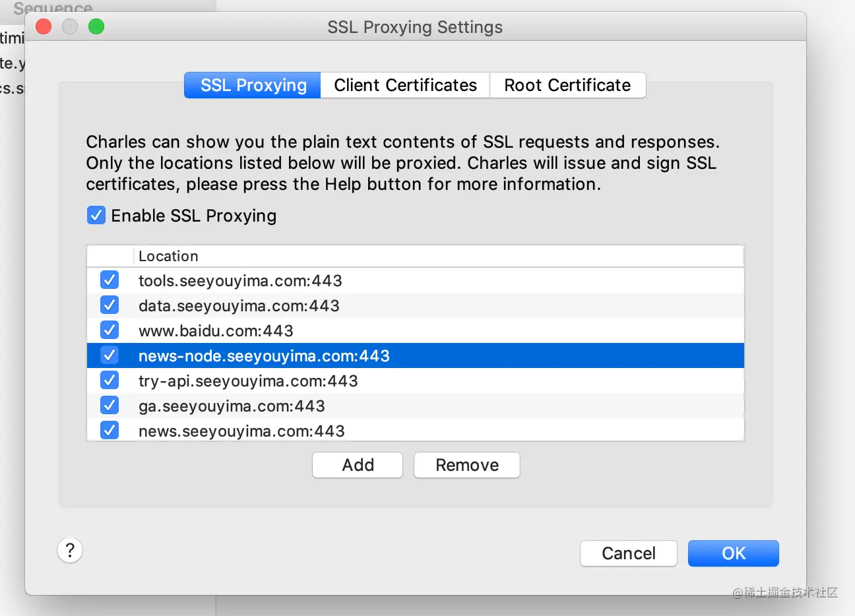
Task: Dismiss dialog with the Cancel button
Action: tap(629, 553)
